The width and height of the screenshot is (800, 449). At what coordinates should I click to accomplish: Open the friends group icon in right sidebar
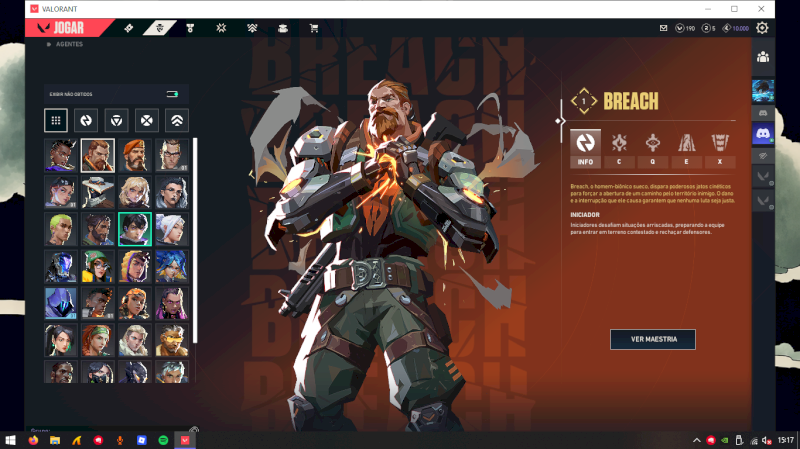coord(763,57)
